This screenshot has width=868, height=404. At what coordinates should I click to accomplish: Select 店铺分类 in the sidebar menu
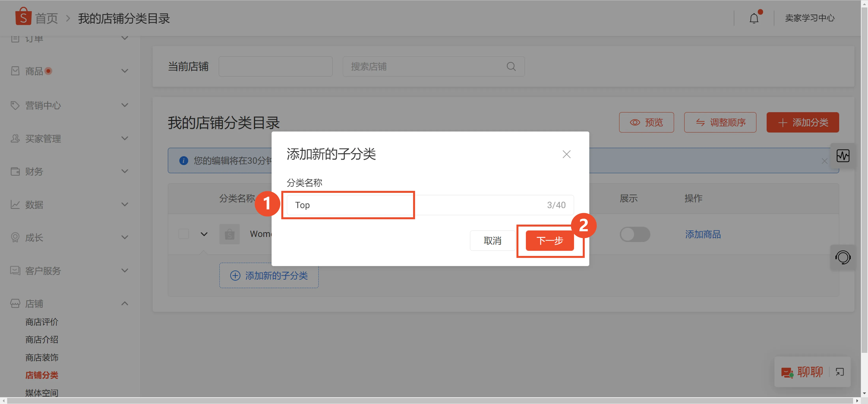(42, 375)
